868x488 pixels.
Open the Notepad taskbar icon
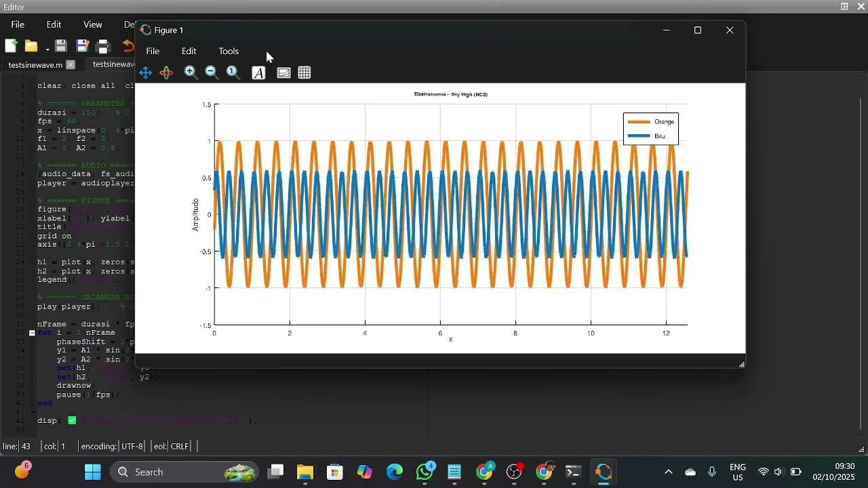pos(455,472)
